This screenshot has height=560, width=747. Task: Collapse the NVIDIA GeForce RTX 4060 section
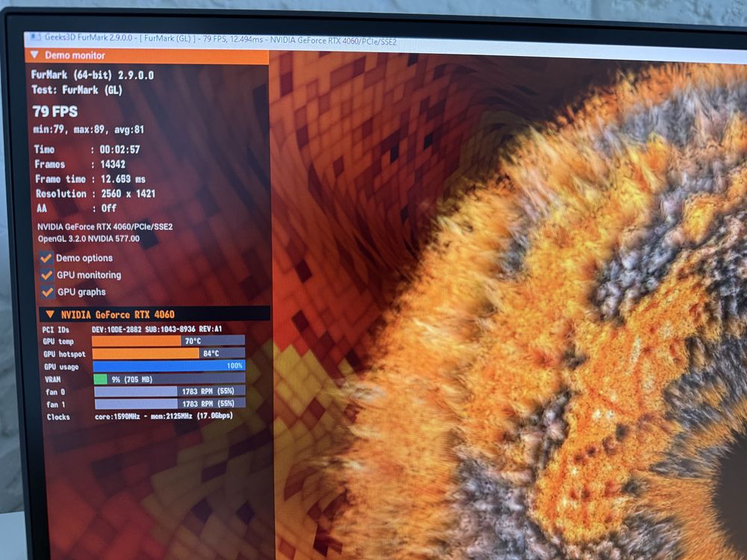point(49,314)
